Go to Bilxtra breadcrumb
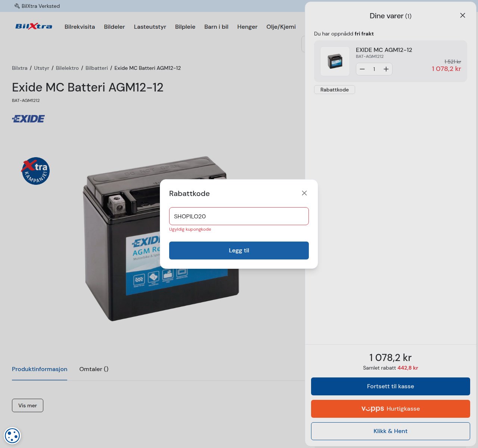Viewport: 478px width, 448px height. (19, 68)
